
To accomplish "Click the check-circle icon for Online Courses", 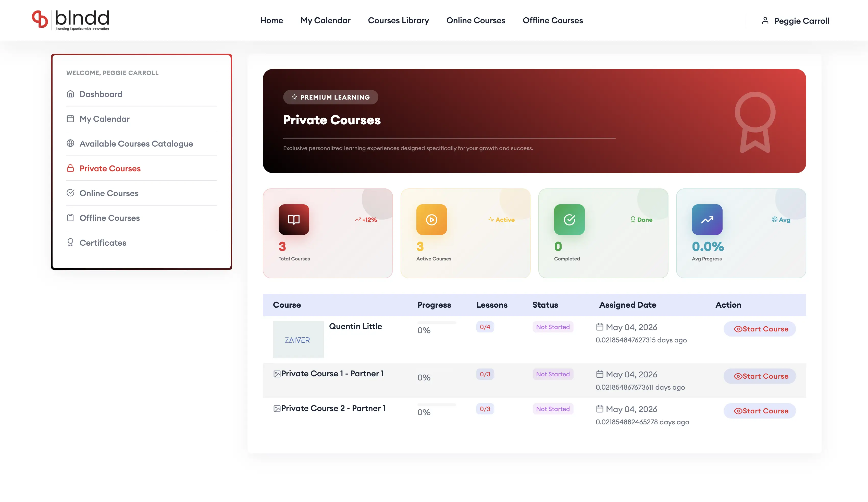I will point(70,193).
